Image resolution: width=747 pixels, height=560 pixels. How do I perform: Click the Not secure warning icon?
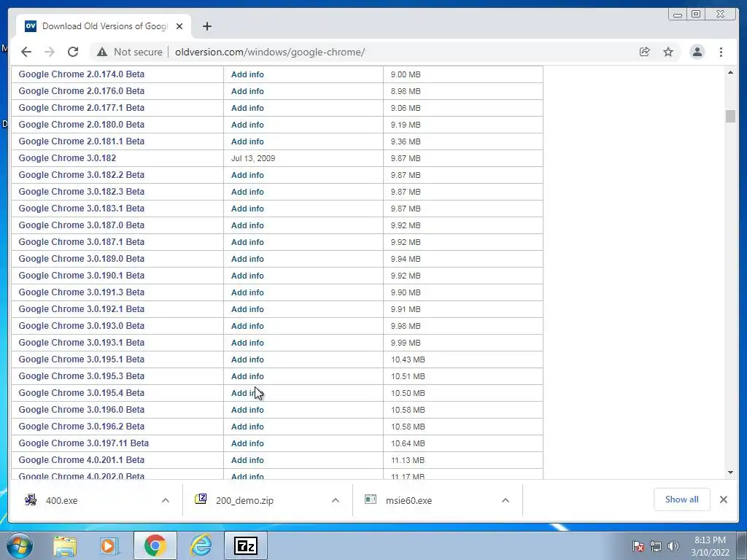pyautogui.click(x=102, y=52)
